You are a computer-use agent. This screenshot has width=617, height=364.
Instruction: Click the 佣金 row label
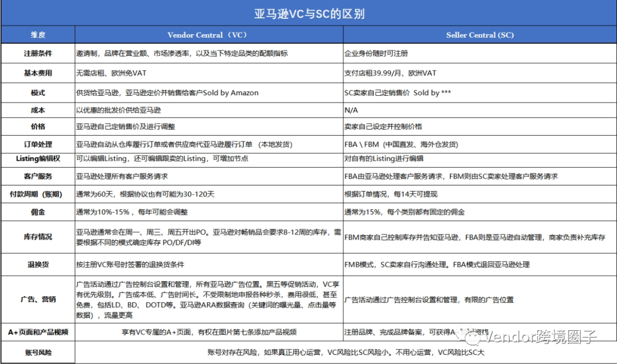[x=38, y=212]
